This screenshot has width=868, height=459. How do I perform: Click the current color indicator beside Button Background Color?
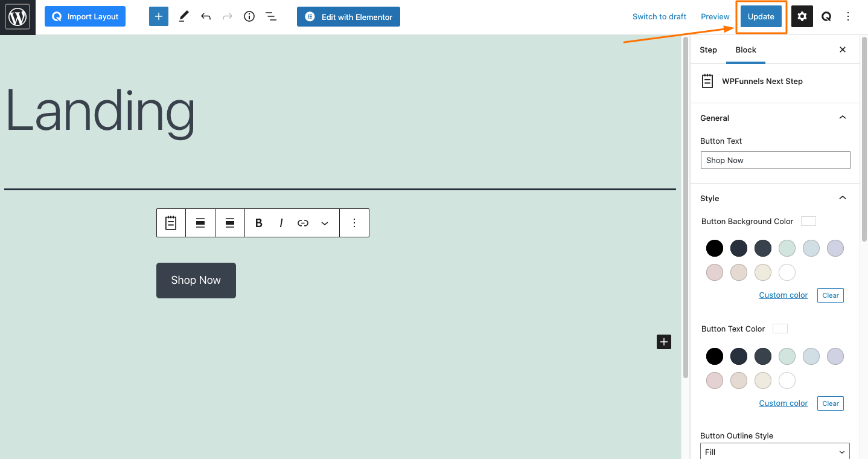[808, 221]
